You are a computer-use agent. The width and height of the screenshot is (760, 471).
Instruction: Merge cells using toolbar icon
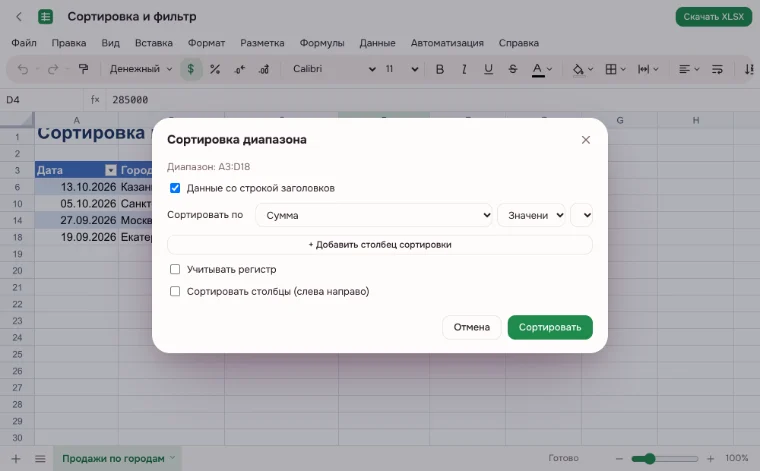[643, 69]
